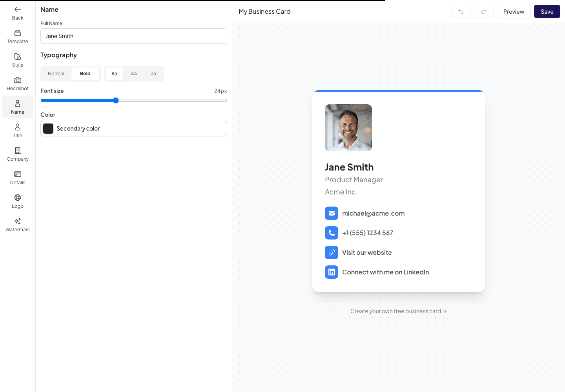565x392 pixels.
Task: Open the Secondary color dropdown
Action: [x=134, y=129]
